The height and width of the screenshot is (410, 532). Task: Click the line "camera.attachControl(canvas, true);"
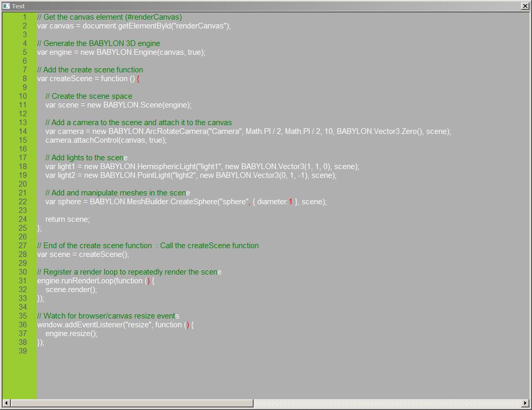(106, 140)
